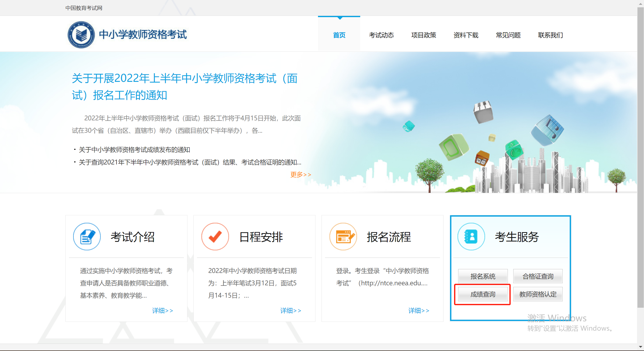Click the 考生服务 contact book icon
The height and width of the screenshot is (351, 644).
click(x=471, y=237)
